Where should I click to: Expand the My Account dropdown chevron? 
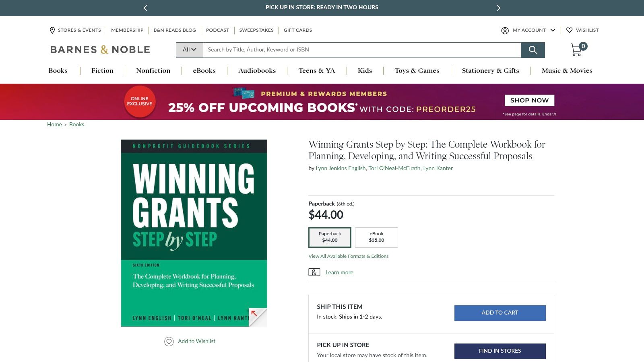coord(553,30)
